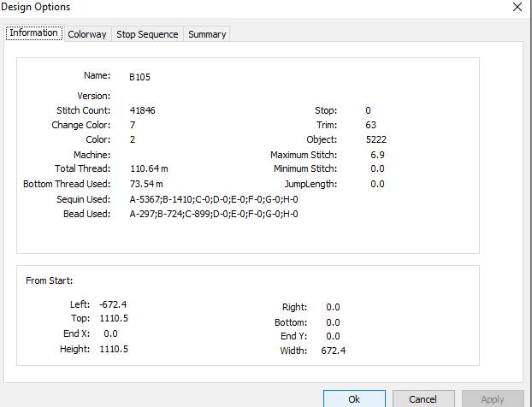Click the Stitch Count label

(84, 110)
